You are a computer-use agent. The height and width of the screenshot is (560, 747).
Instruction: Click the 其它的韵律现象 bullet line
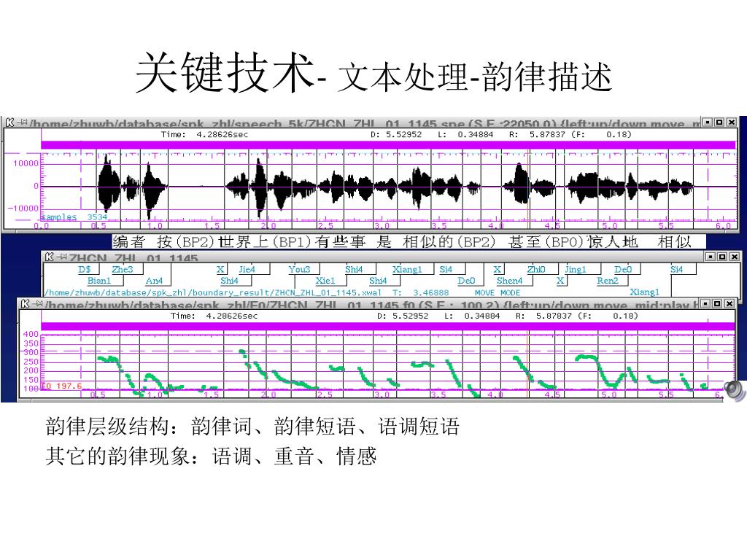pyautogui.click(x=211, y=456)
